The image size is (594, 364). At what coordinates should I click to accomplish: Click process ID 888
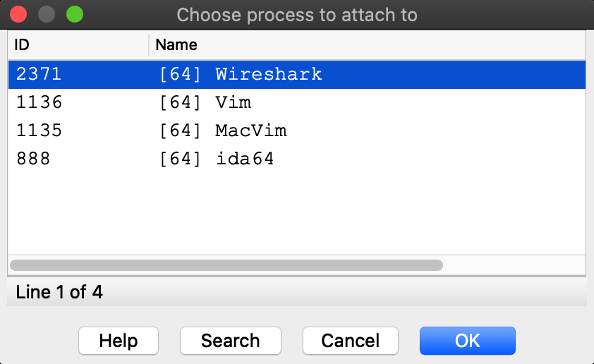[33, 159]
